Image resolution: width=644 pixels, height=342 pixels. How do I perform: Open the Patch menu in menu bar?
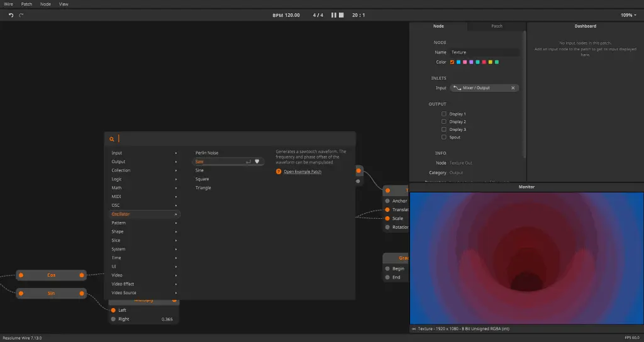pyautogui.click(x=26, y=4)
